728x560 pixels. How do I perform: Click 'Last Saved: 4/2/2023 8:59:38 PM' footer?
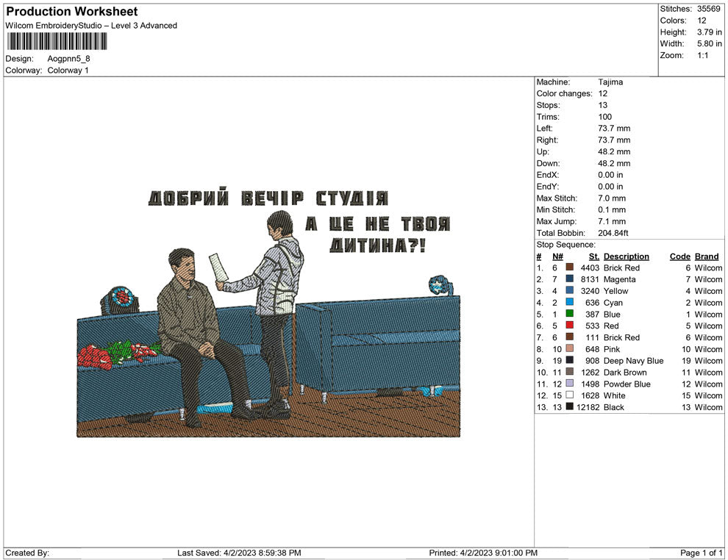click(239, 553)
